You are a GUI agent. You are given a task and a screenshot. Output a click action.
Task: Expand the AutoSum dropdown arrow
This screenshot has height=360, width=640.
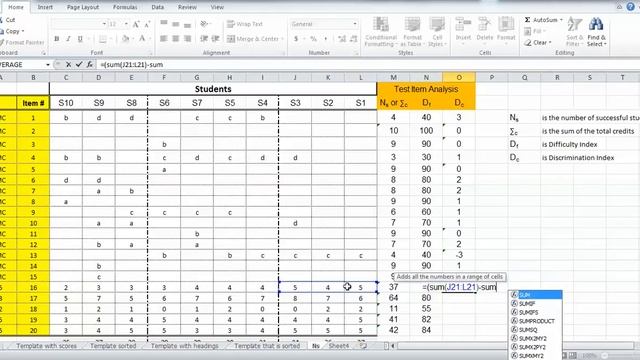(x=561, y=20)
